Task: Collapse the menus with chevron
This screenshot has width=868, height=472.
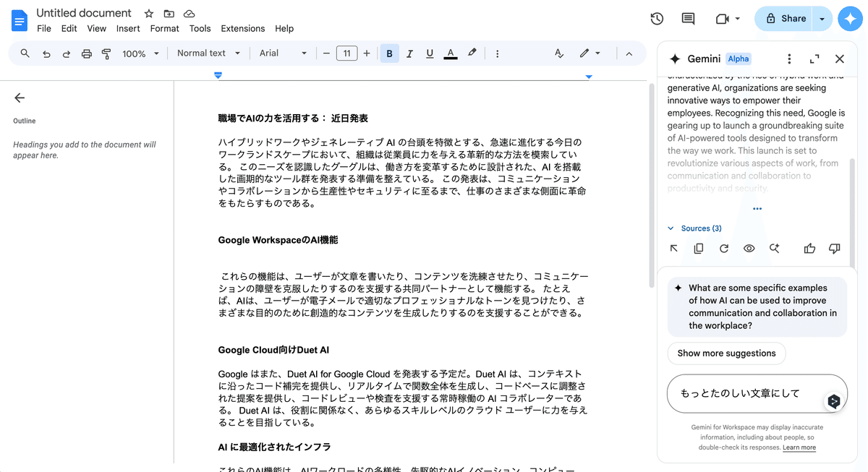Action: [x=629, y=53]
